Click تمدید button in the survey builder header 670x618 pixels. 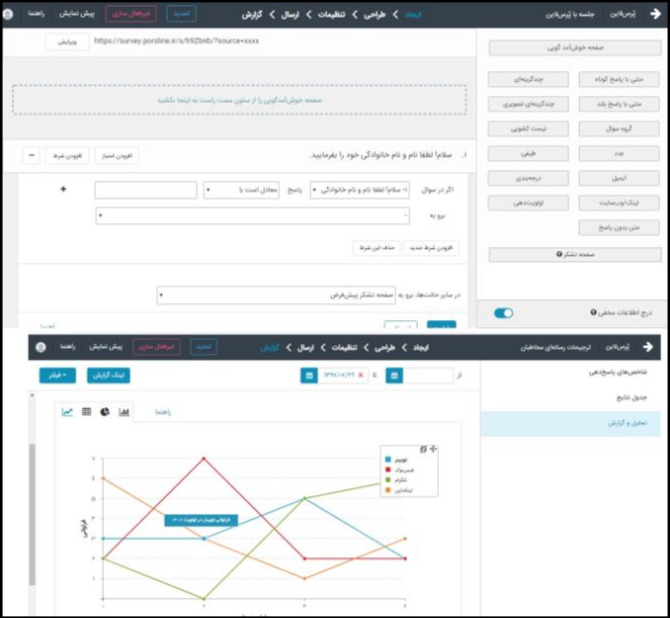(182, 14)
